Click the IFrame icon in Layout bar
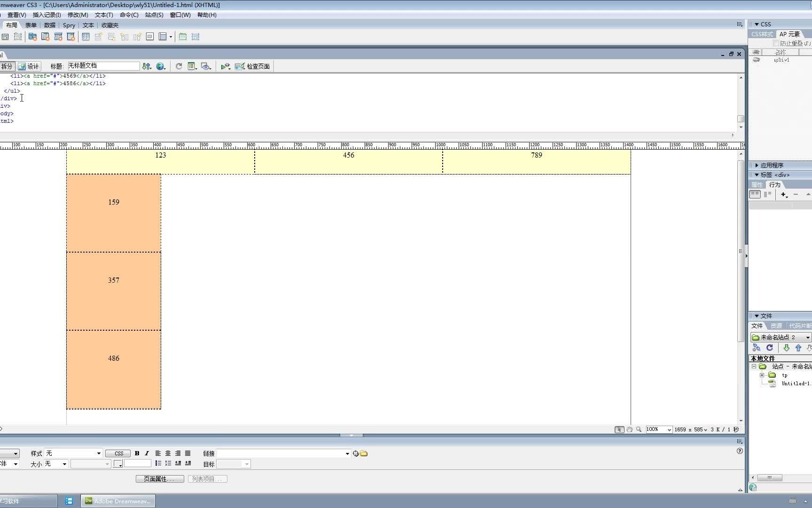 [150, 37]
